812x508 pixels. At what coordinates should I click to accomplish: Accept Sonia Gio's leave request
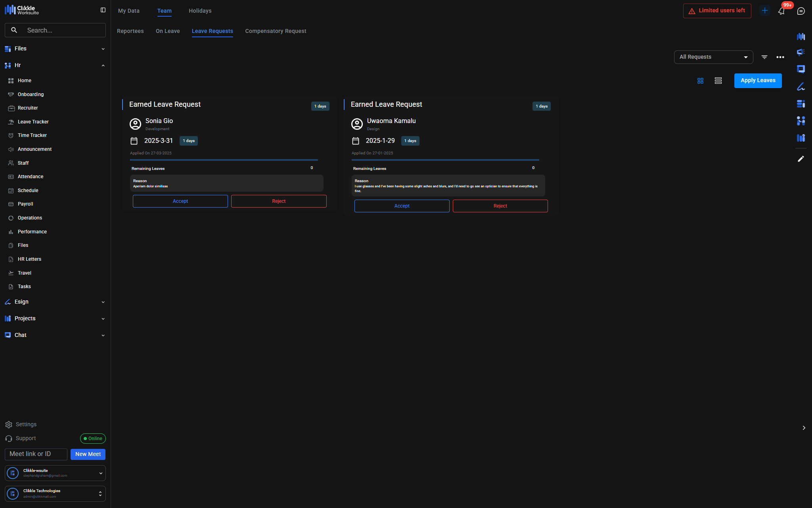[x=180, y=201]
